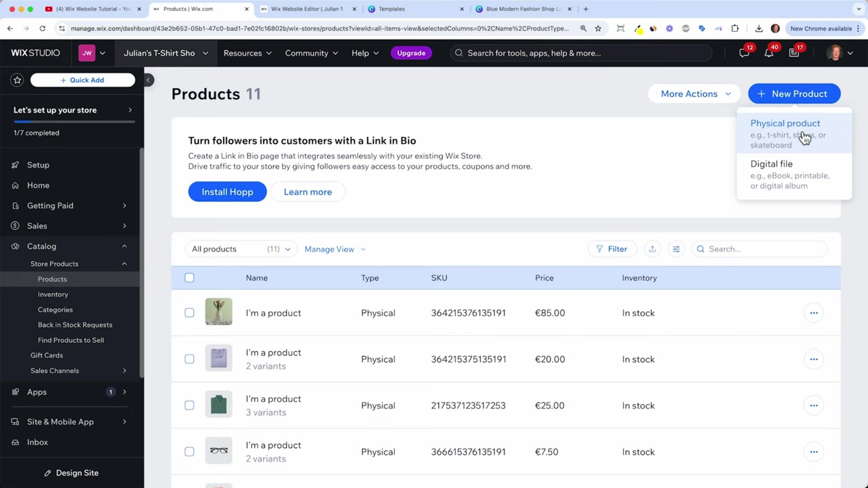Open the Julian's T-Shirt Sho site dropdown
Screen dimensions: 868x488
[x=165, y=53]
